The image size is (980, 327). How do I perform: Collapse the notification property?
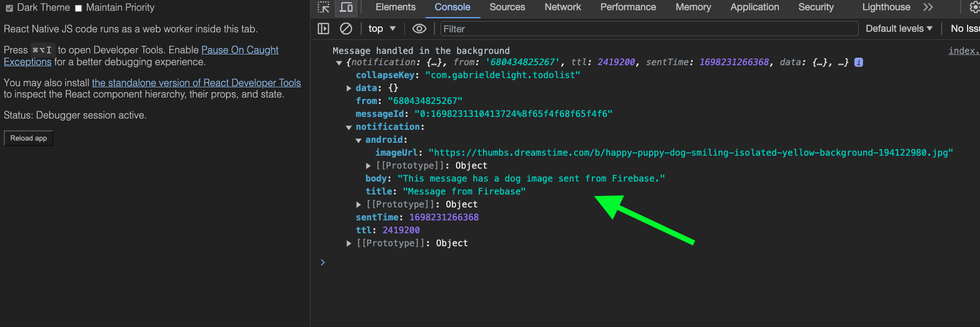[x=349, y=127]
